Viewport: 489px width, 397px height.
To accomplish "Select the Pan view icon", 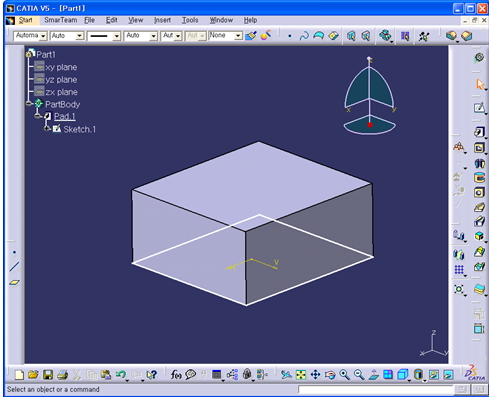I will (x=315, y=375).
